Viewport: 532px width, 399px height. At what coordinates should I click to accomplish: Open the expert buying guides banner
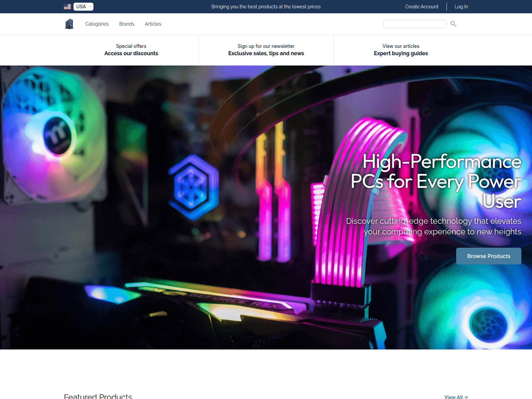(x=401, y=50)
